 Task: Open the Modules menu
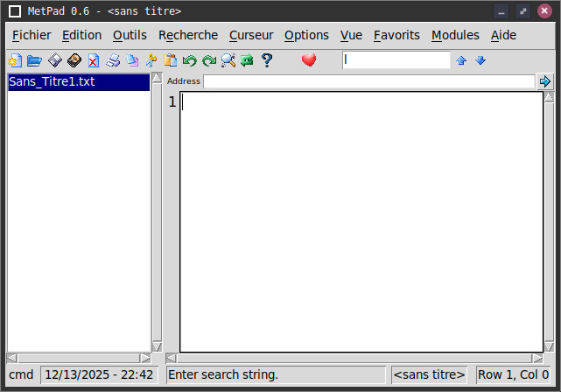pos(455,35)
